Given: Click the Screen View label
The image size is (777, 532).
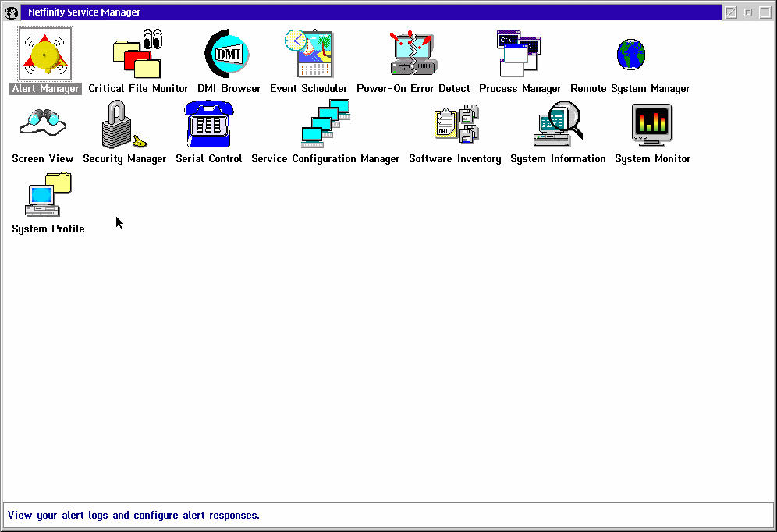Looking at the screenshot, I should (x=43, y=159).
